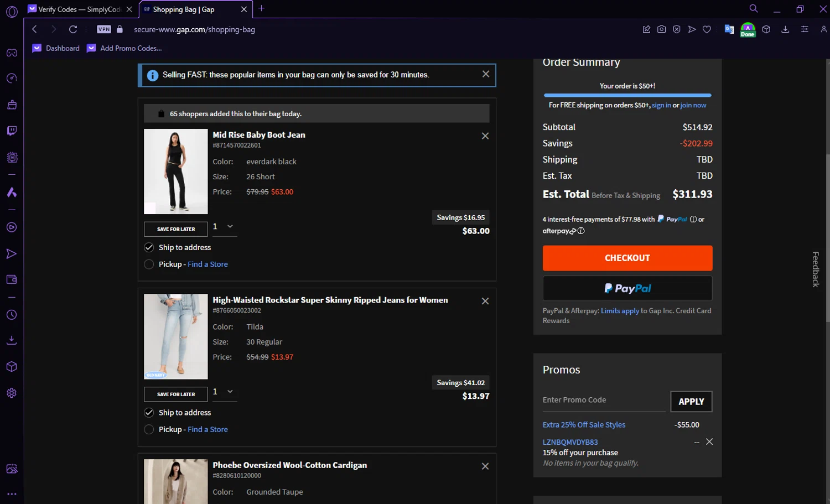Open the player sidebar icon

click(12, 227)
